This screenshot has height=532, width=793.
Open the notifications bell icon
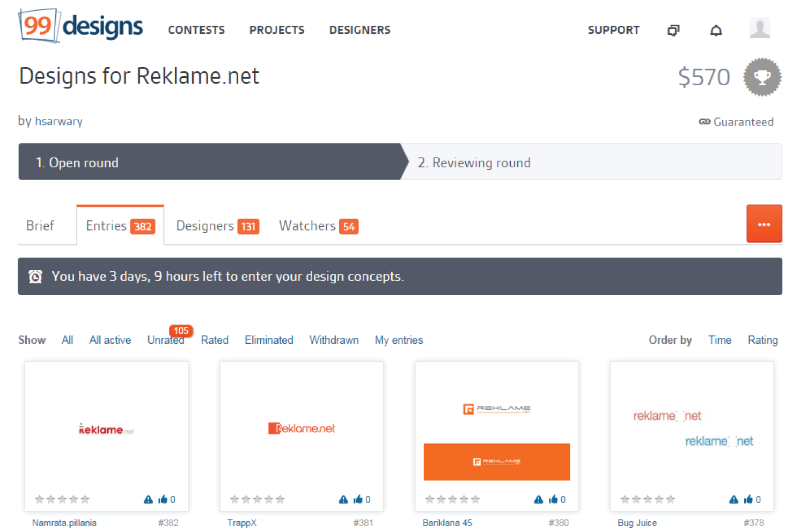pos(716,30)
